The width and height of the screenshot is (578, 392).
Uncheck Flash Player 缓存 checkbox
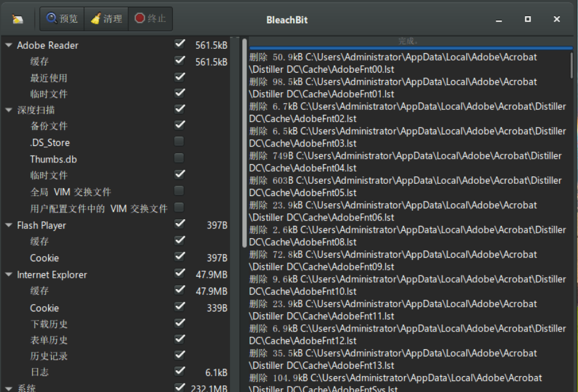[179, 241]
